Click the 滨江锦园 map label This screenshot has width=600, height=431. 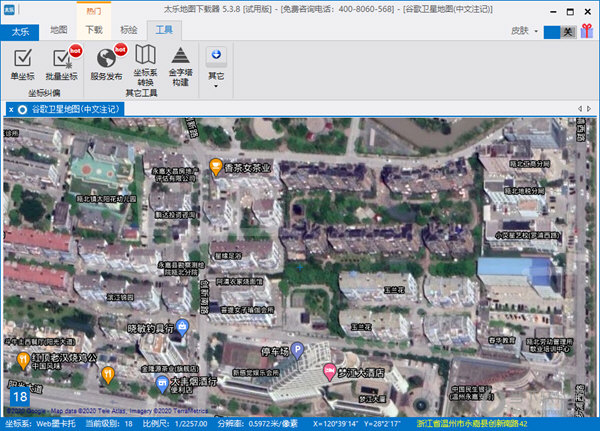[x=120, y=297]
